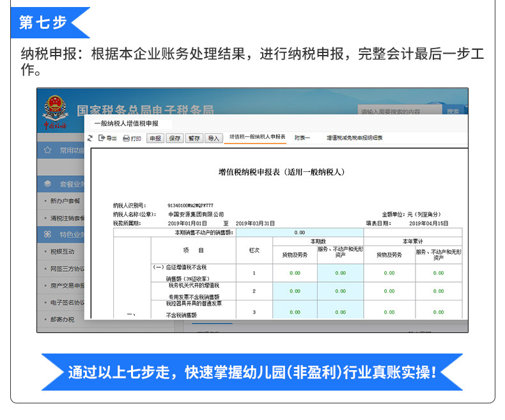Open the 增值税减免税申报明细表 tab

click(x=355, y=138)
